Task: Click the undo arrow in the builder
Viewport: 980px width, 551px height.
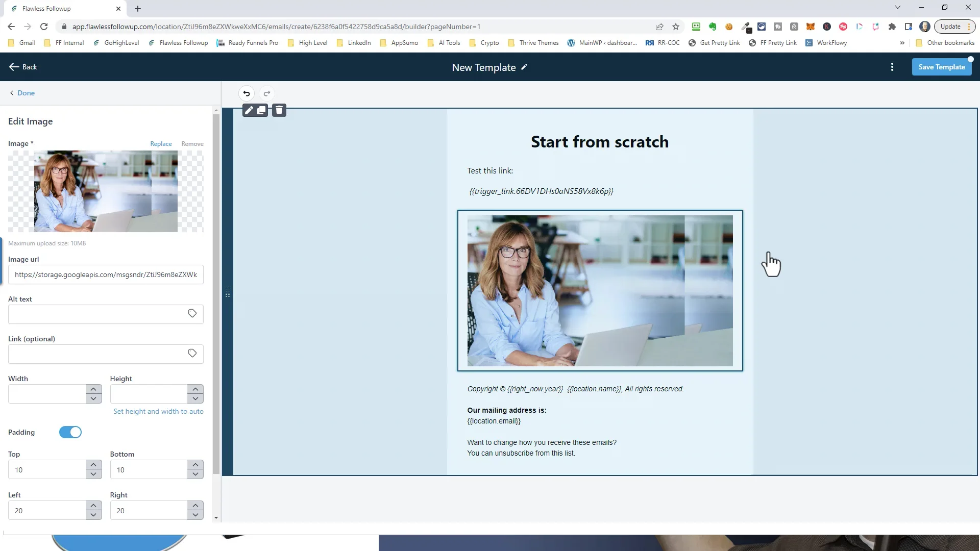Action: [247, 93]
